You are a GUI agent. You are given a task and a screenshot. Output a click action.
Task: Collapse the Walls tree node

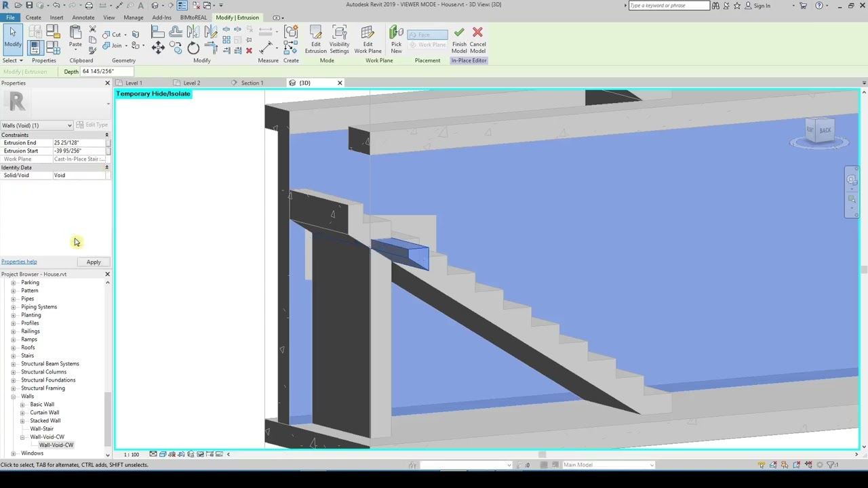tap(13, 396)
